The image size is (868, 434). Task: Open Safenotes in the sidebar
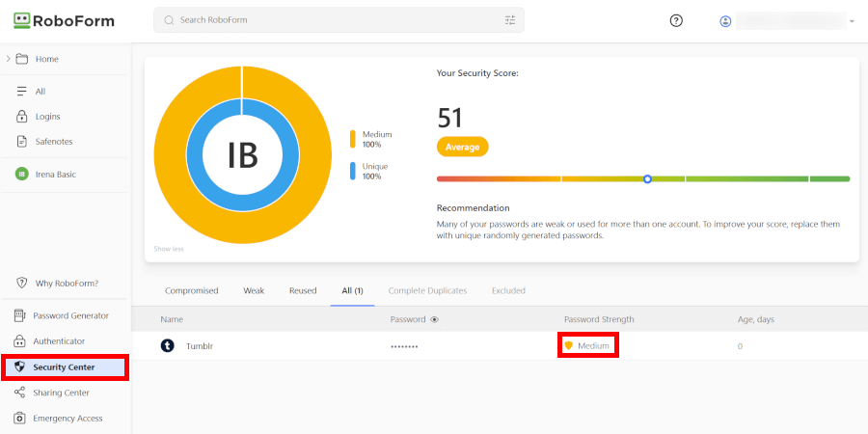click(x=54, y=141)
